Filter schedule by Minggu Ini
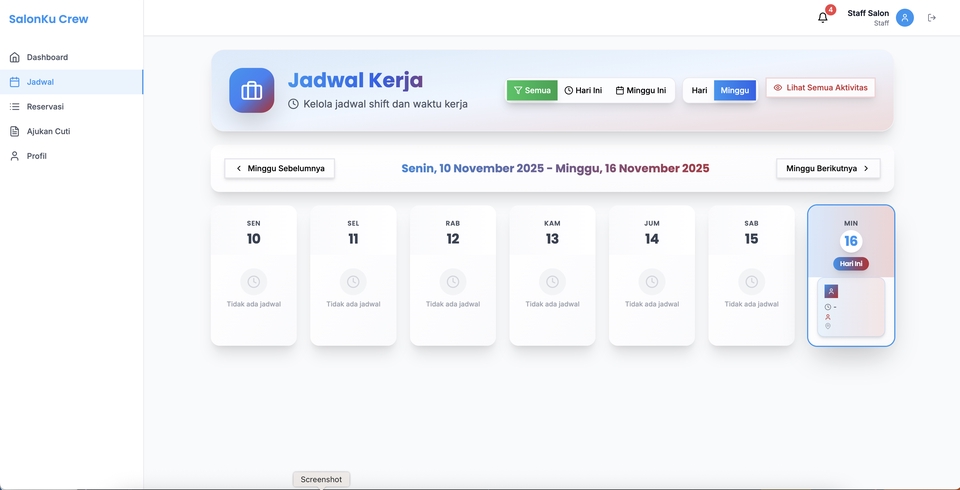 (640, 91)
